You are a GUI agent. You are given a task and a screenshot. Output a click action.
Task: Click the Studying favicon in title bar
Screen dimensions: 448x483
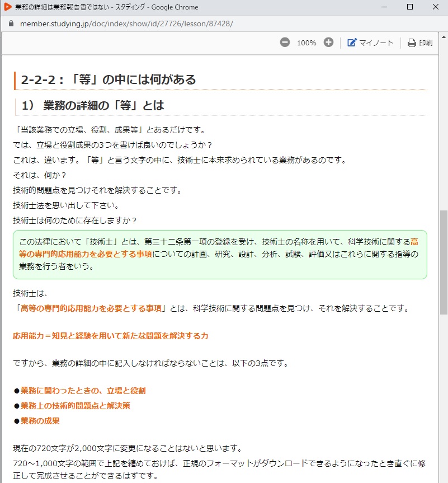(8, 7)
